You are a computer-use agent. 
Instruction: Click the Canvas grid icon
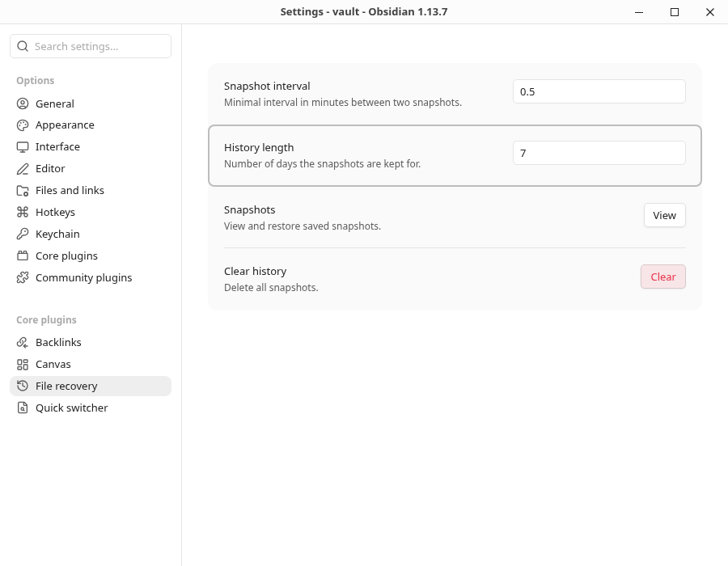click(23, 364)
